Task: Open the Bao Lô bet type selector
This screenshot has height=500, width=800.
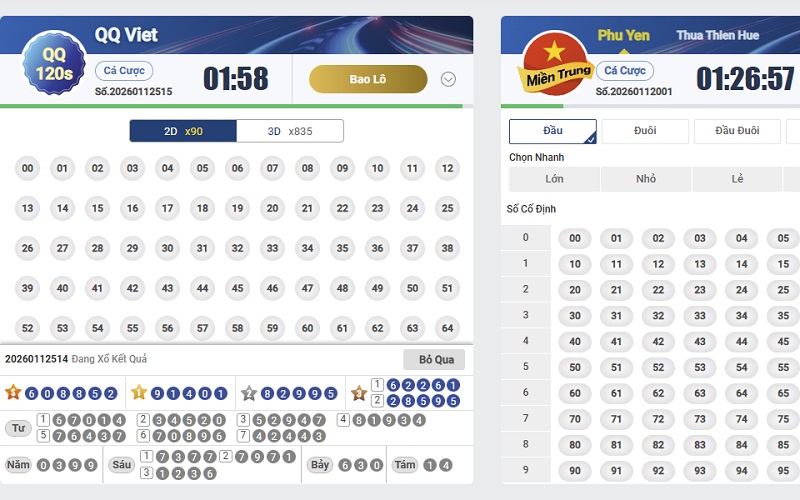Action: 368,79
